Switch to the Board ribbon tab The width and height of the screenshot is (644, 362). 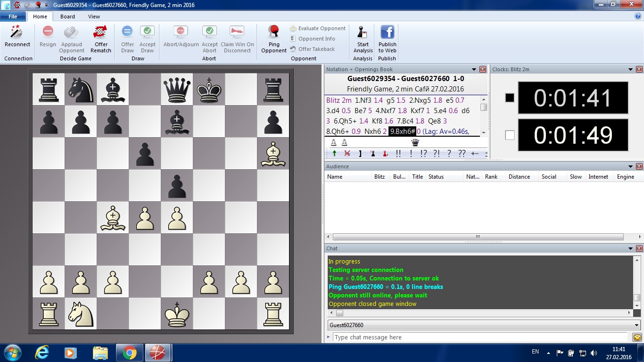pyautogui.click(x=67, y=16)
